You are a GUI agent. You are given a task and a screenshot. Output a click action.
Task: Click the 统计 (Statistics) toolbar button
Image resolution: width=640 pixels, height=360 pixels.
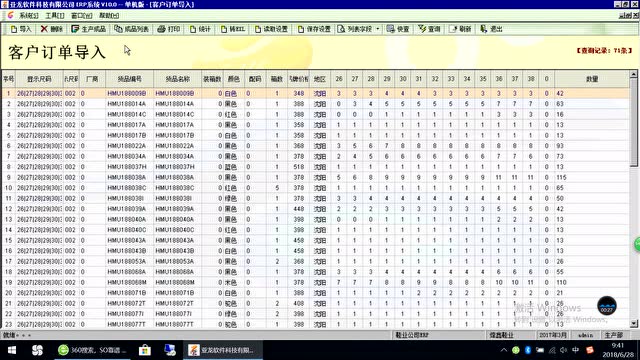tap(200, 29)
